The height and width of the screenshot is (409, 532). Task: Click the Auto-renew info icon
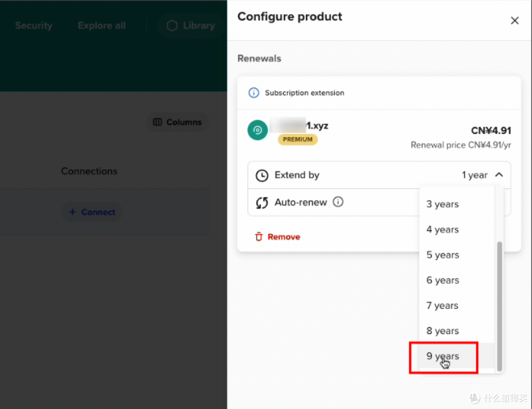point(338,202)
